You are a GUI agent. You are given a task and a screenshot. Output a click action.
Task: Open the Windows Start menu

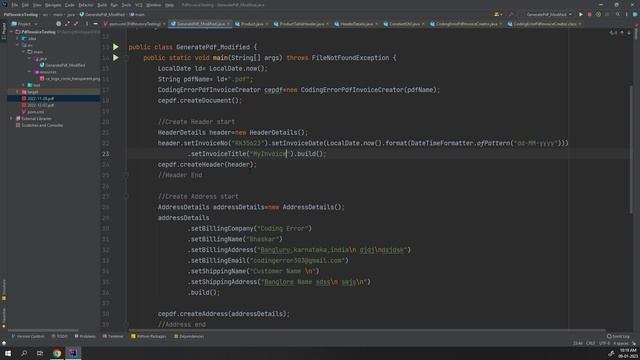coord(8,353)
